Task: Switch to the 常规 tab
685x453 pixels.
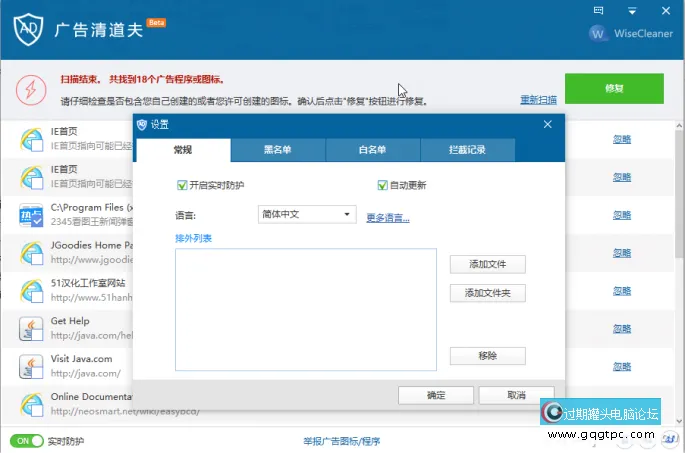Action: pos(183,150)
